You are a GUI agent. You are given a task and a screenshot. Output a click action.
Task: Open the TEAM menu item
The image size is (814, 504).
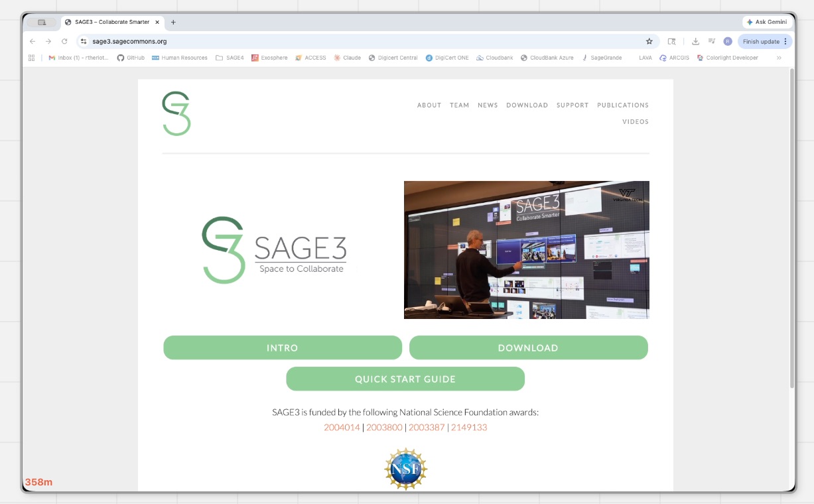coord(459,105)
